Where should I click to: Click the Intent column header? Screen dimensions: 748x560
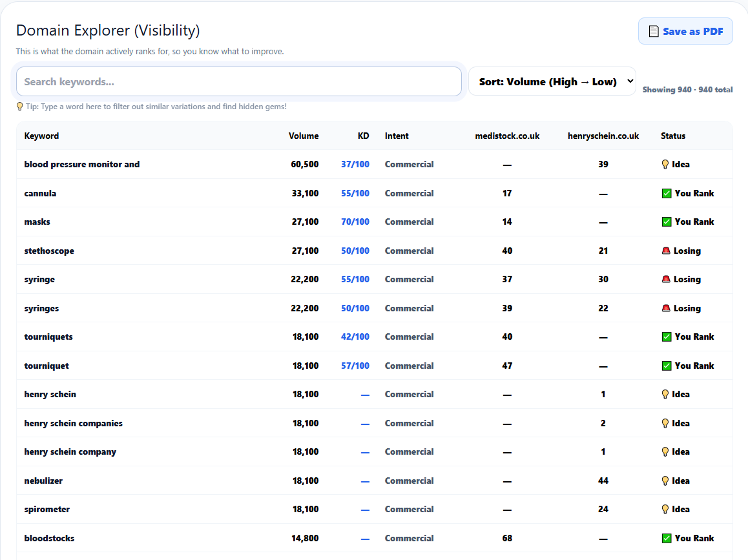click(397, 136)
